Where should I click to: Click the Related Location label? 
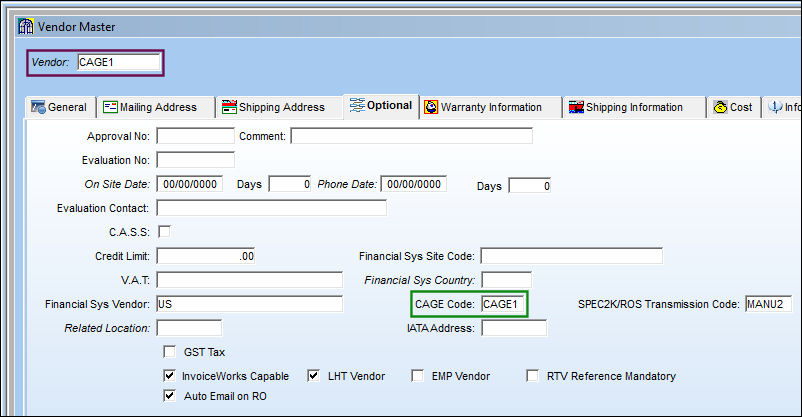tap(107, 328)
